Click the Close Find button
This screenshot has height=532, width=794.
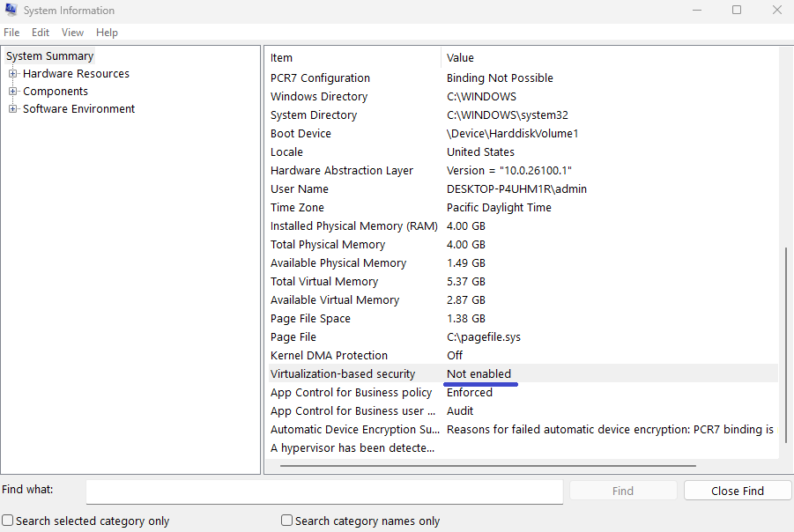click(x=737, y=491)
